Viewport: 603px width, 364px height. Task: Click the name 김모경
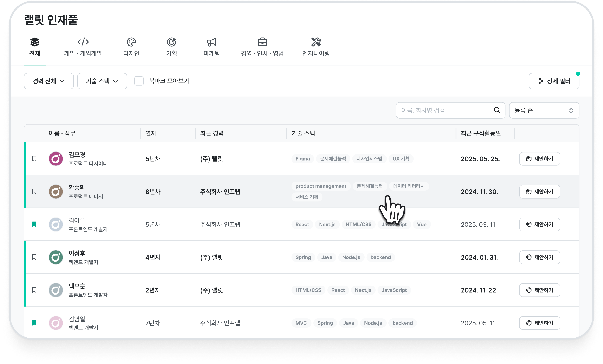77,155
